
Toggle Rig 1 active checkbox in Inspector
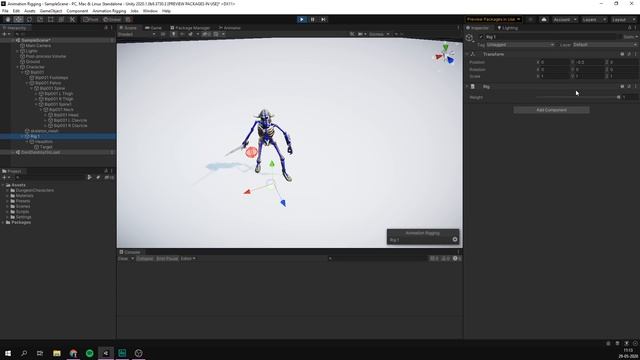[x=481, y=37]
